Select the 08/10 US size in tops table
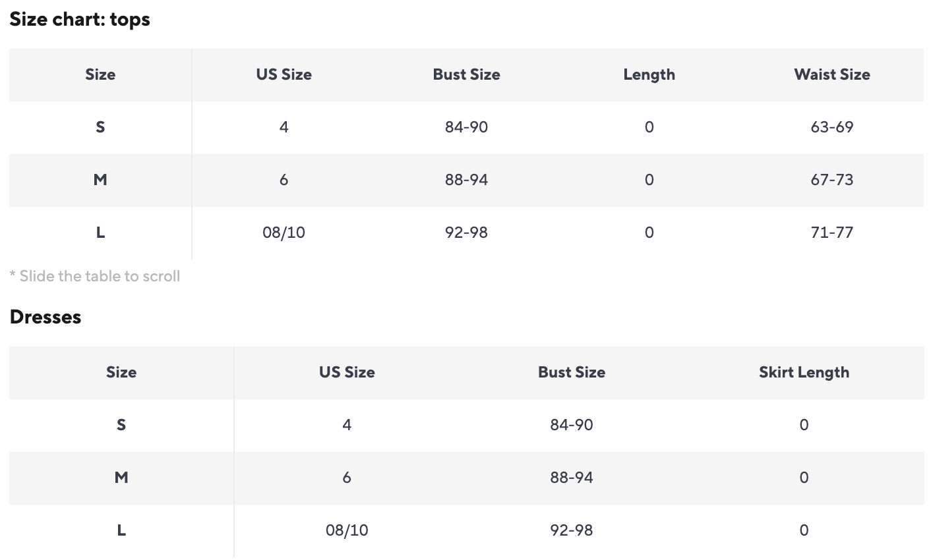Viewport: 931px width, 560px height. tap(284, 233)
